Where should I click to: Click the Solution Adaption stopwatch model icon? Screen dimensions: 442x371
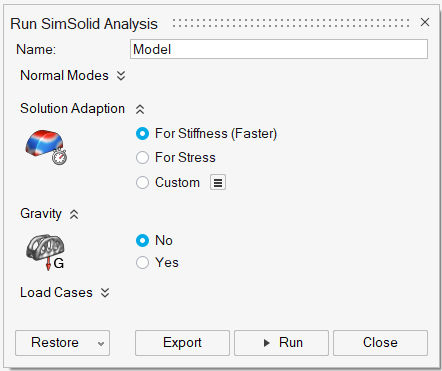coord(46,147)
